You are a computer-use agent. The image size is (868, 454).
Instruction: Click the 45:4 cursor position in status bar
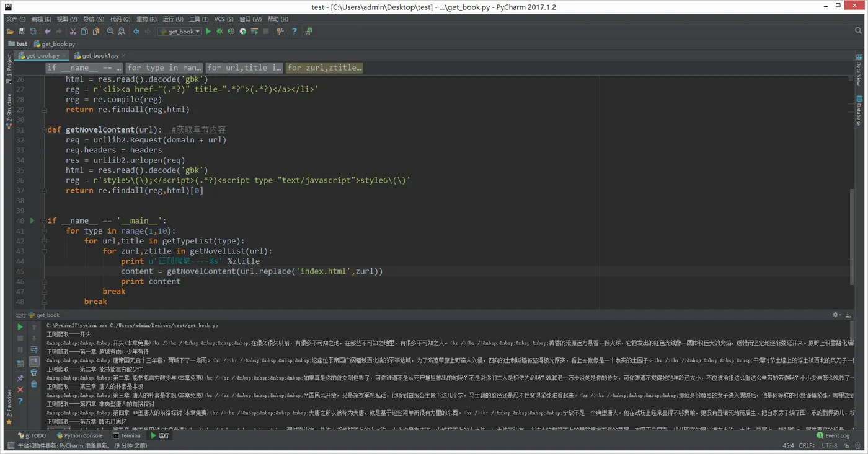point(788,445)
